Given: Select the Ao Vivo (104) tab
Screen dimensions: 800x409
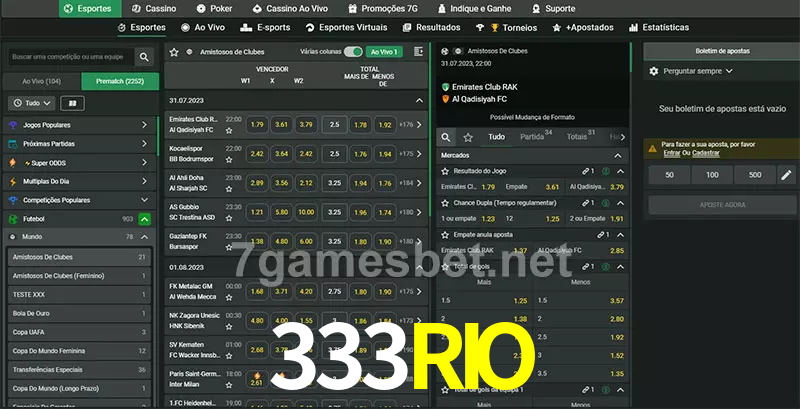Looking at the screenshot, I should tap(42, 81).
